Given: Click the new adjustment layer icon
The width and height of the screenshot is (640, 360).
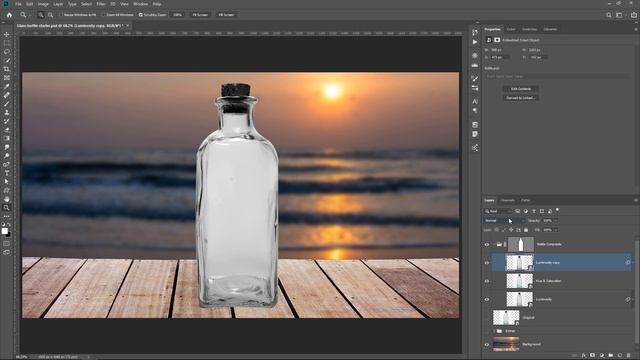Looking at the screenshot, I should [602, 356].
